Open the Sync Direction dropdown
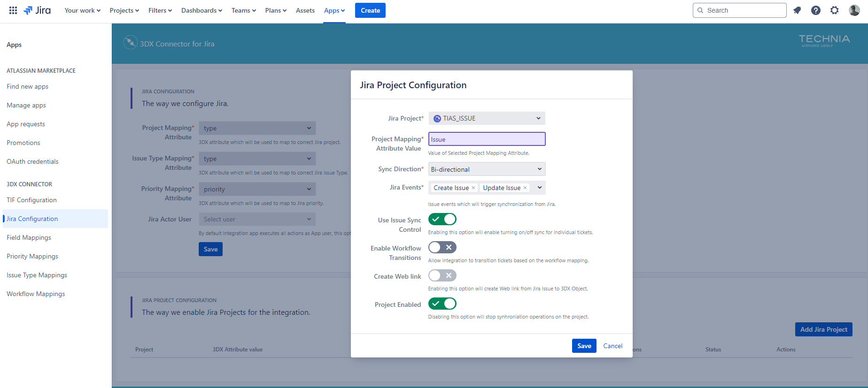The width and height of the screenshot is (868, 388). [487, 169]
